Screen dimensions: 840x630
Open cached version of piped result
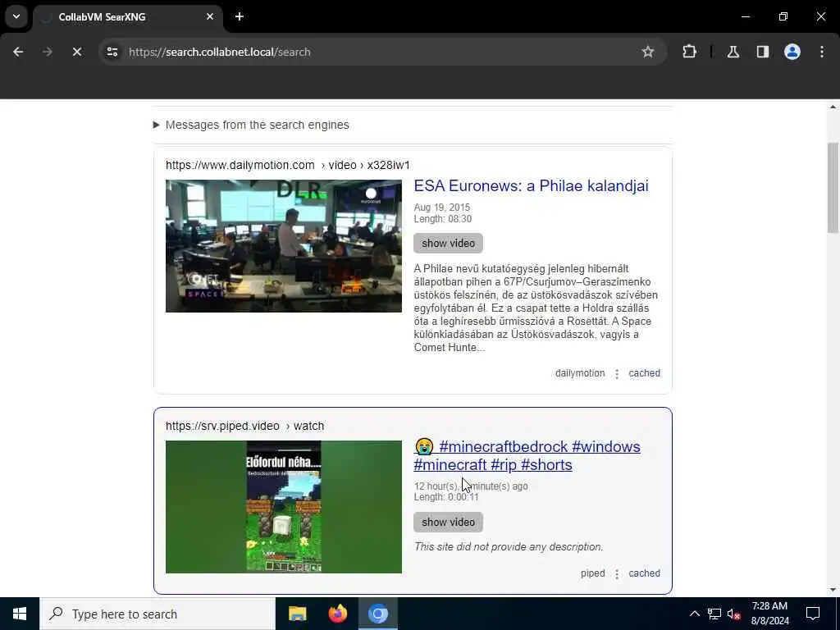[x=644, y=573]
